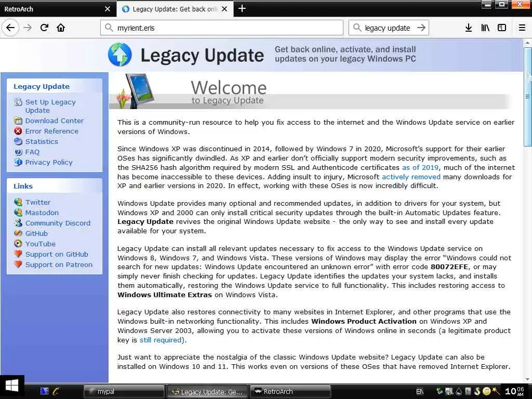Click the YouTube media player icon
This screenshot has height=399, width=532.
pyautogui.click(x=18, y=244)
